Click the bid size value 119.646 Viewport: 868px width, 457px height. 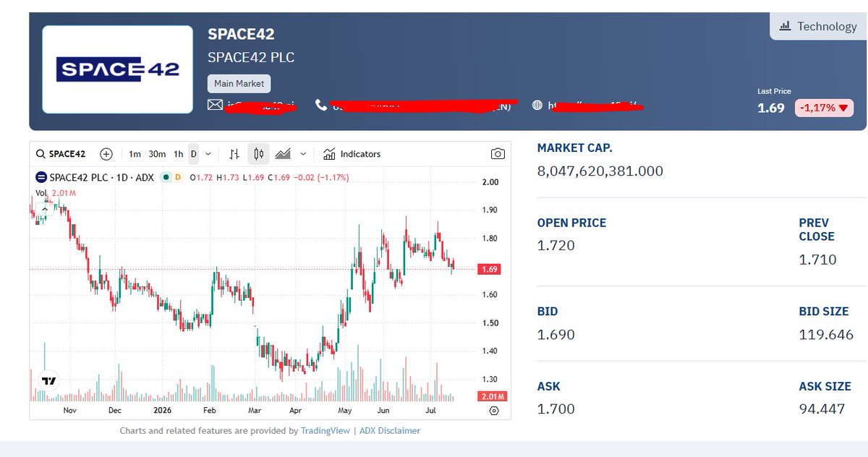(x=826, y=335)
